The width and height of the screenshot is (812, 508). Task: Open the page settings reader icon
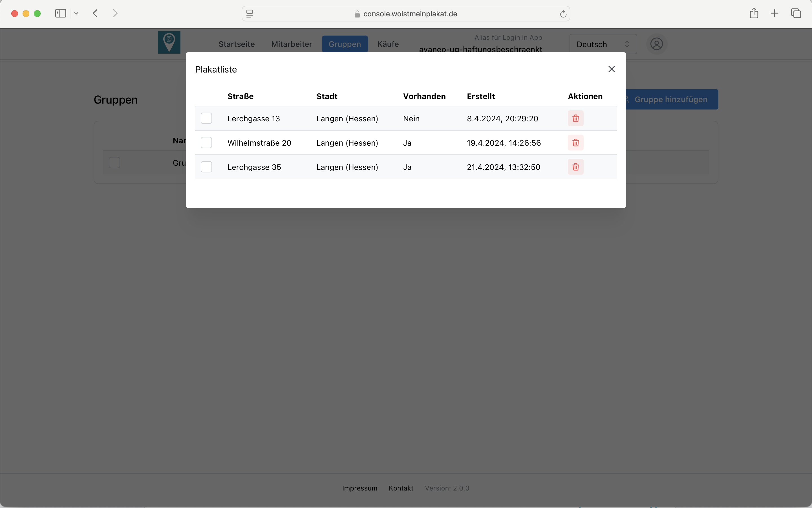point(250,14)
